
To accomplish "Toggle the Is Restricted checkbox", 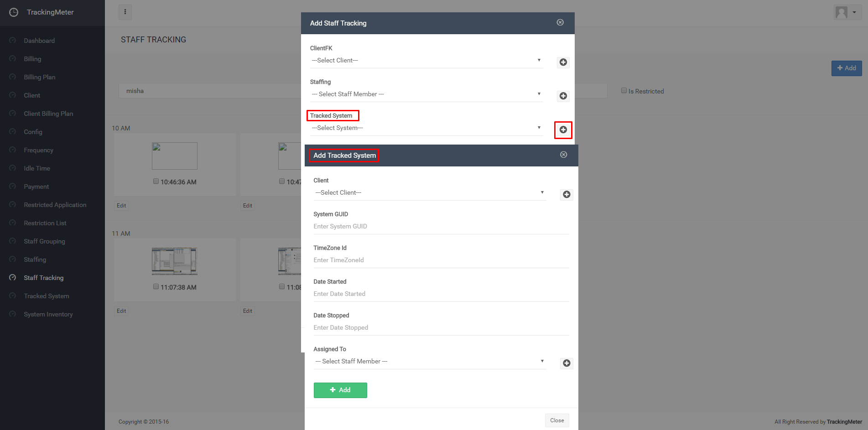I will coord(624,91).
